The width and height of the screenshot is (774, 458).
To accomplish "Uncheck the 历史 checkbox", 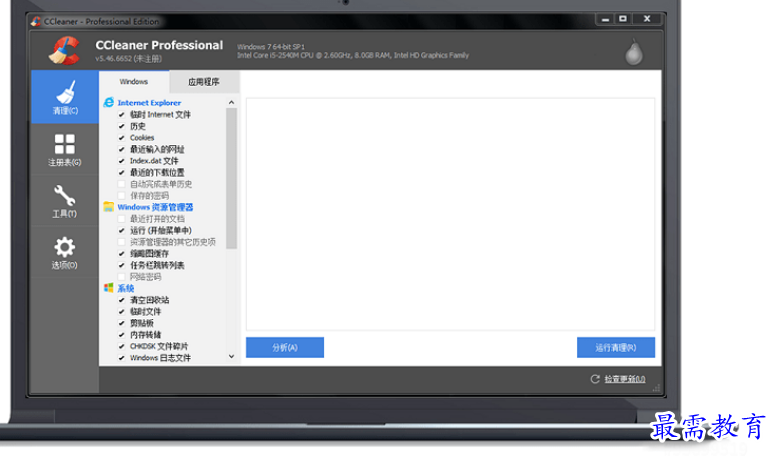I will [x=121, y=126].
